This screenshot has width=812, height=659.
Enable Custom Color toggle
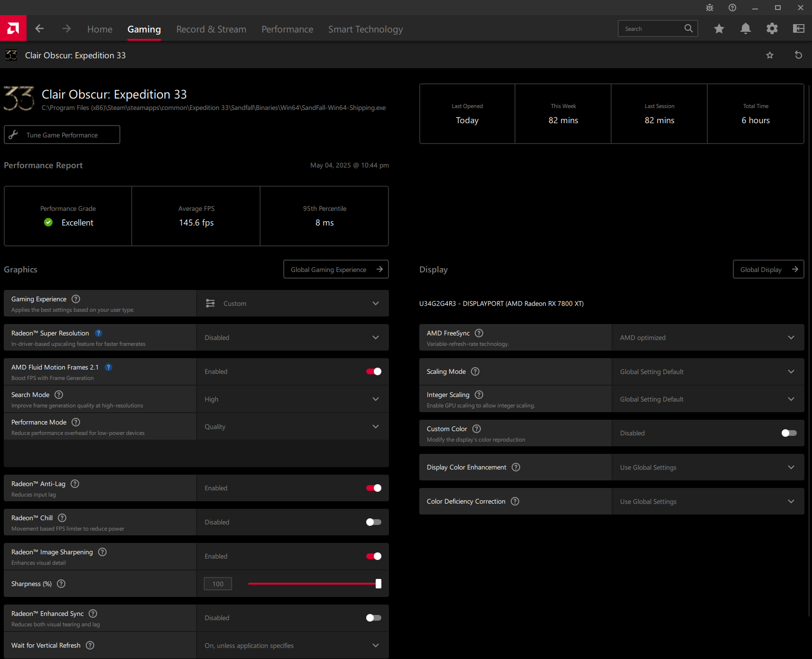(x=789, y=433)
